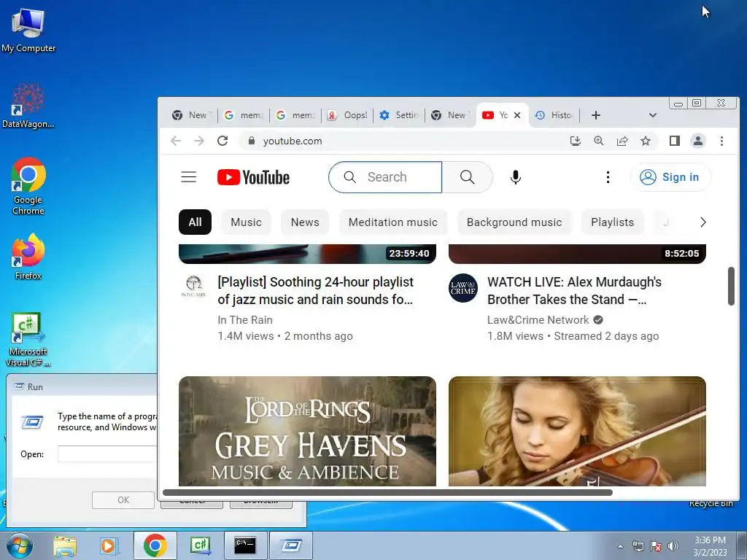Select DataWagon desktop shortcut
The height and width of the screenshot is (560, 747).
[x=28, y=106]
